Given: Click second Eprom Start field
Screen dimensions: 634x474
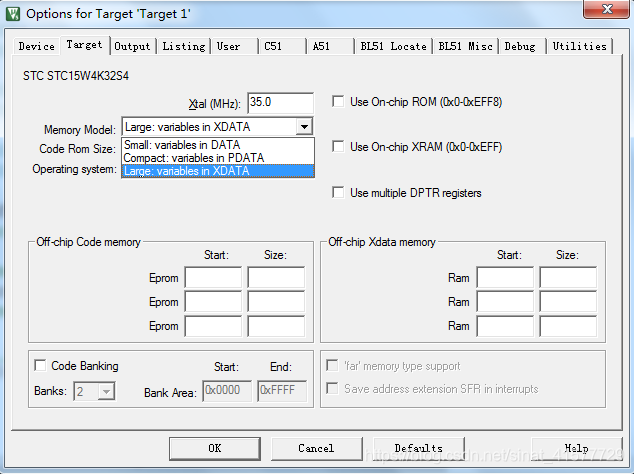Looking at the screenshot, I should 213,302.
